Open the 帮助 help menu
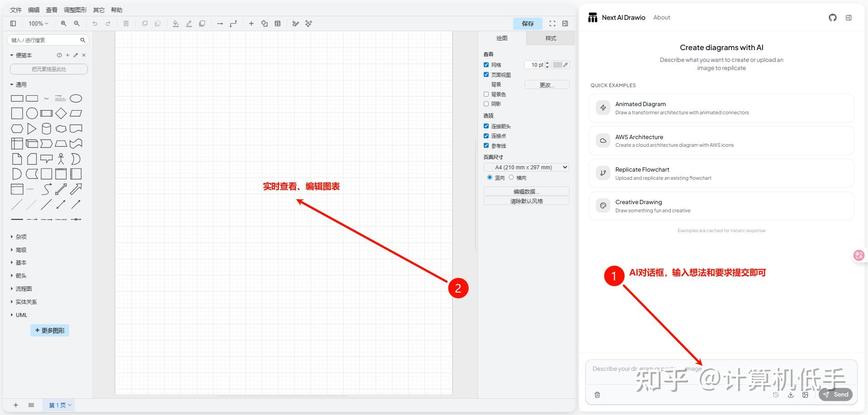The width and height of the screenshot is (868, 415). point(117,10)
